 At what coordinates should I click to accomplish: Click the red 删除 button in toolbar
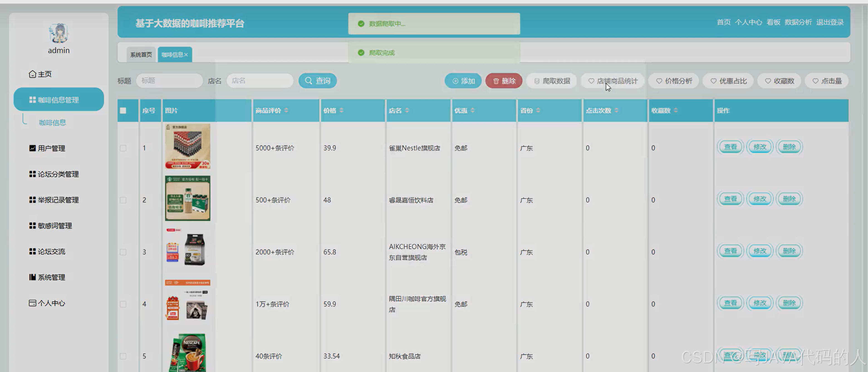pos(504,81)
